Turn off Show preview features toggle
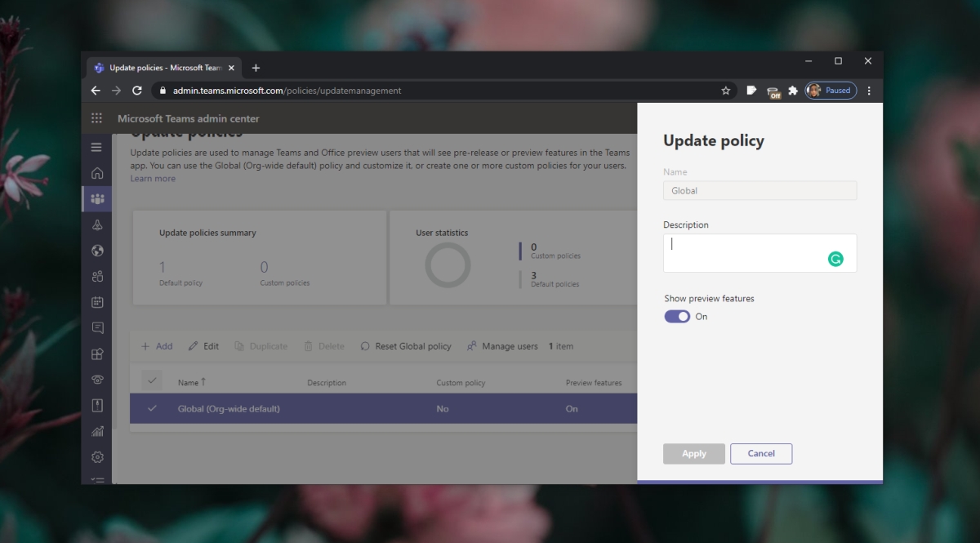Image resolution: width=980 pixels, height=543 pixels. point(677,316)
